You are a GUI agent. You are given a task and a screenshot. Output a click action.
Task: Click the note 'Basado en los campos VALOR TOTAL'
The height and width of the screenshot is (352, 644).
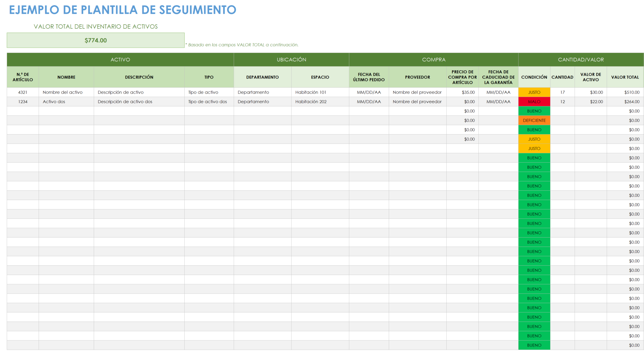coord(242,45)
